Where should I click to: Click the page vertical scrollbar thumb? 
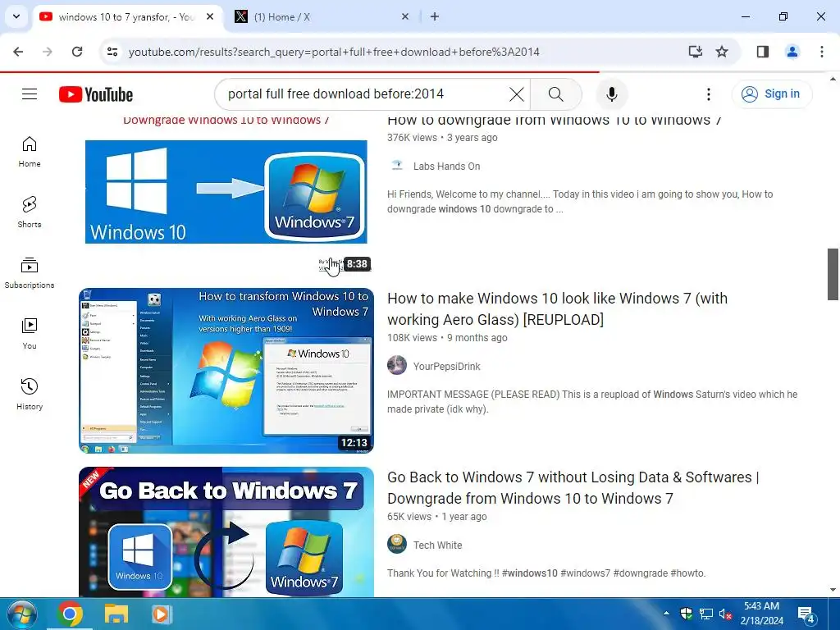coord(833,274)
